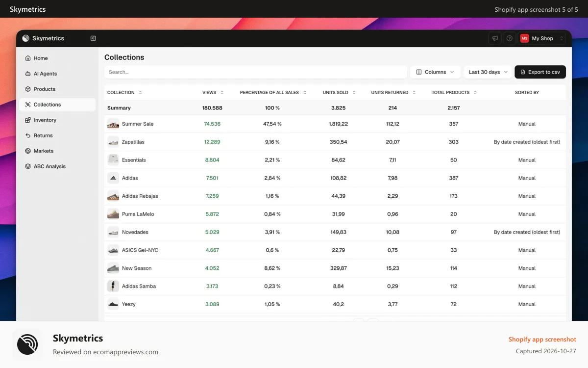Open Markets menu item
The image size is (588, 368).
tap(57, 151)
